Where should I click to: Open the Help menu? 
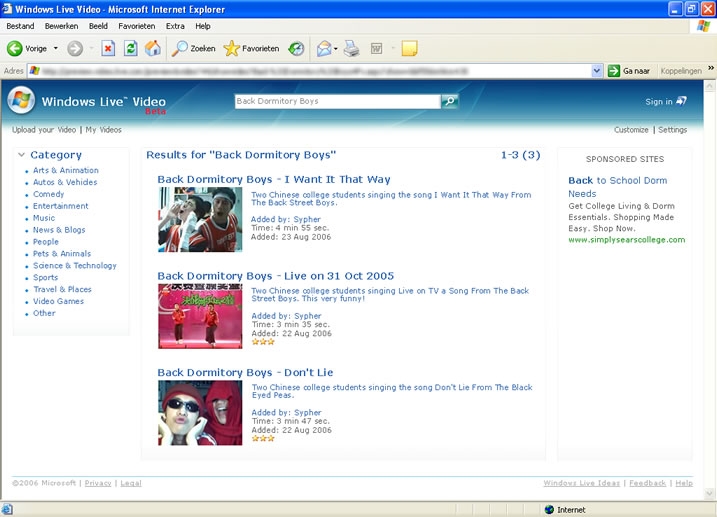click(x=203, y=26)
